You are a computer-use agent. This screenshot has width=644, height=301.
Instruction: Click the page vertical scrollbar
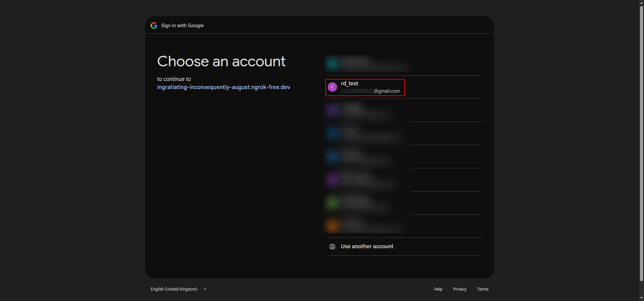click(641, 143)
